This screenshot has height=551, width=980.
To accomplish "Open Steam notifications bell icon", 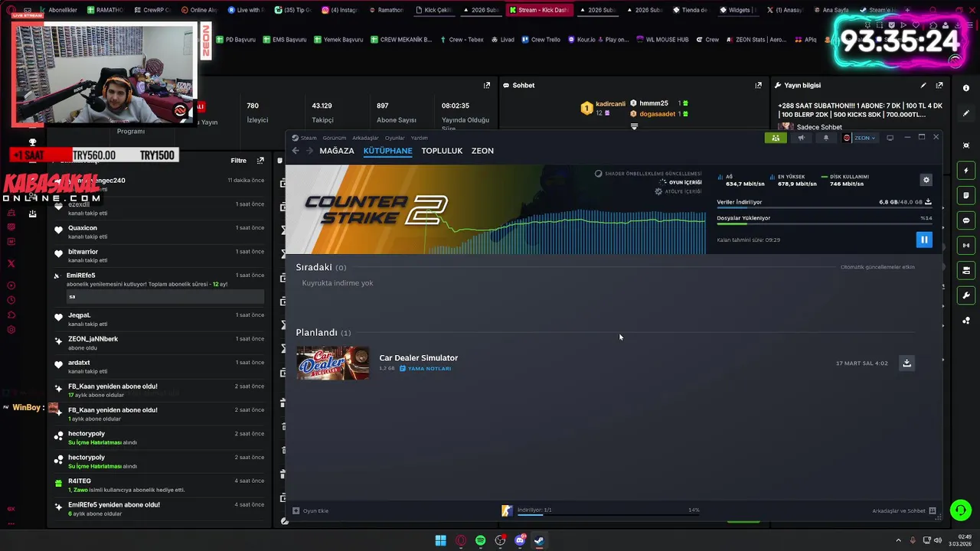I will point(825,138).
